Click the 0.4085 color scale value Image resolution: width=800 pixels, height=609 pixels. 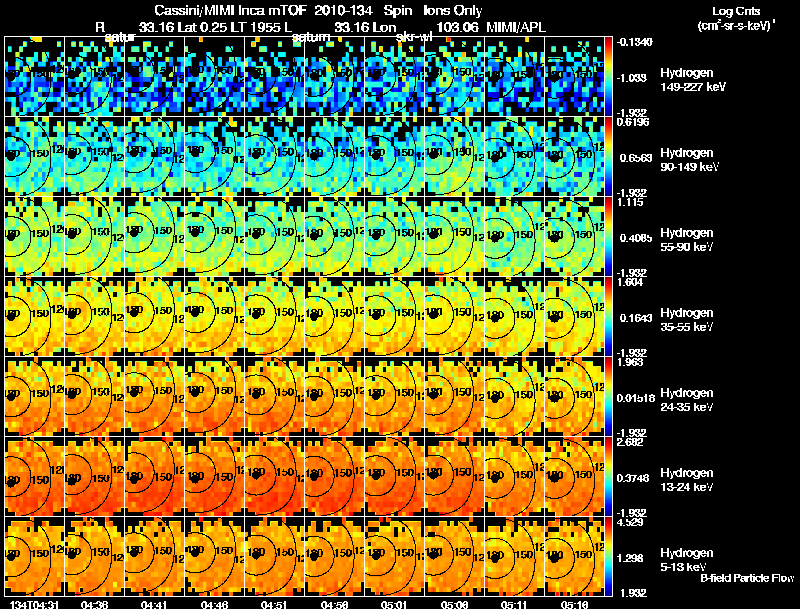(636, 238)
